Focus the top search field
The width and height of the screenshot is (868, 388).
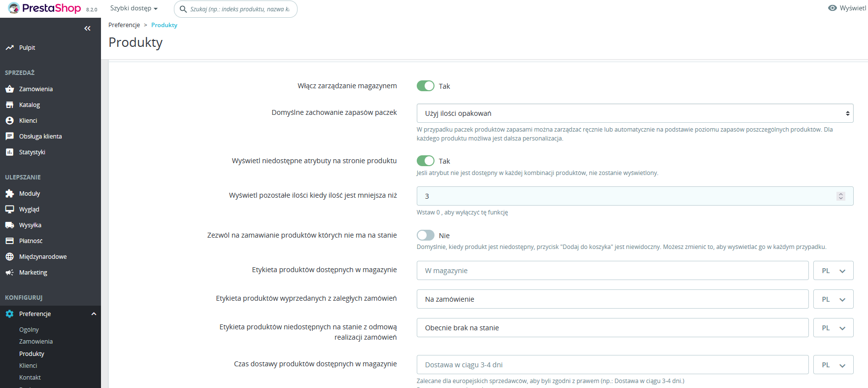[235, 9]
